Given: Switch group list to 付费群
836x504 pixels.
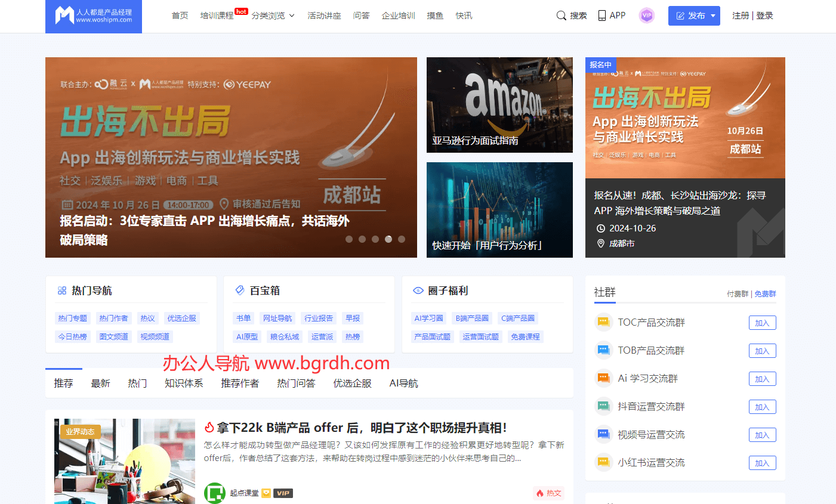Looking at the screenshot, I should [x=738, y=293].
